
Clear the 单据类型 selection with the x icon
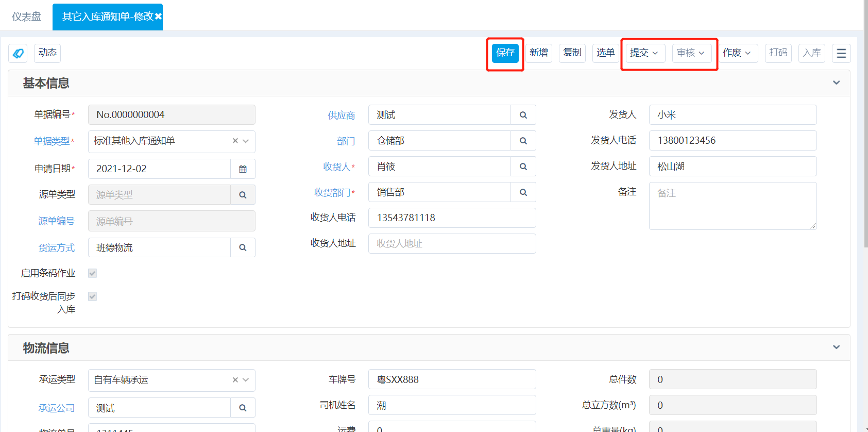tap(235, 141)
